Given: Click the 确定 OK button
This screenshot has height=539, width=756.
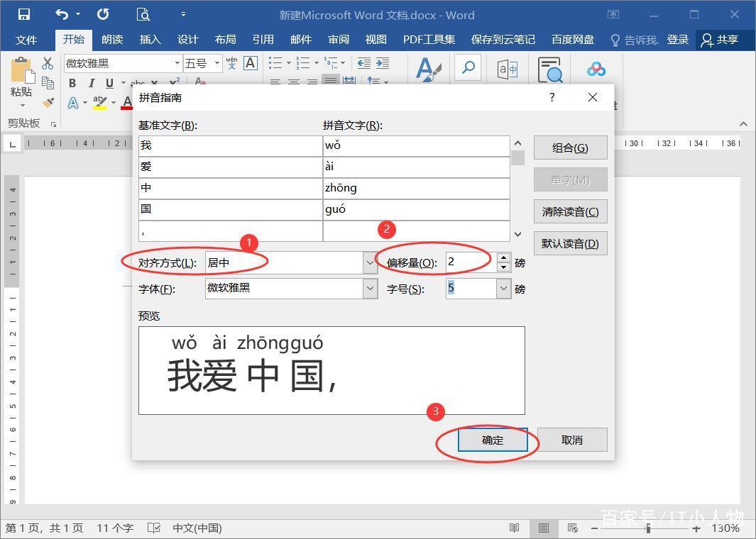Looking at the screenshot, I should pos(492,440).
